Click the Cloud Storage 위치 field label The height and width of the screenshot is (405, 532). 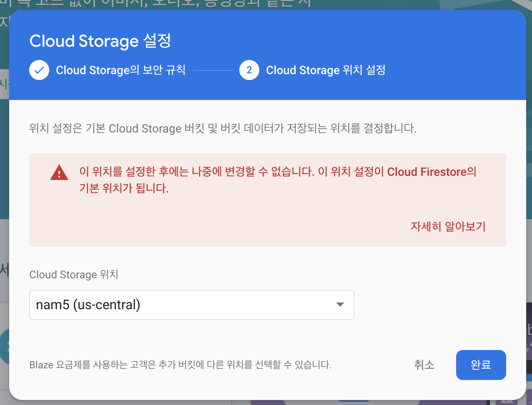74,275
